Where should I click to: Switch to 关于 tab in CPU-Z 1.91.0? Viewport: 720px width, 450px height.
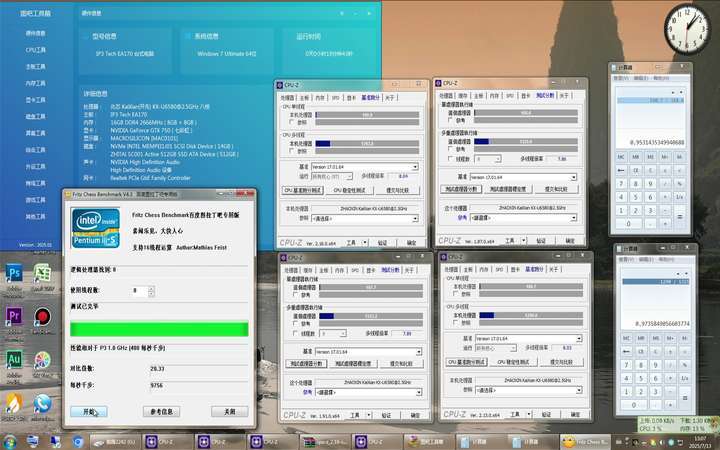pyautogui.click(x=409, y=270)
